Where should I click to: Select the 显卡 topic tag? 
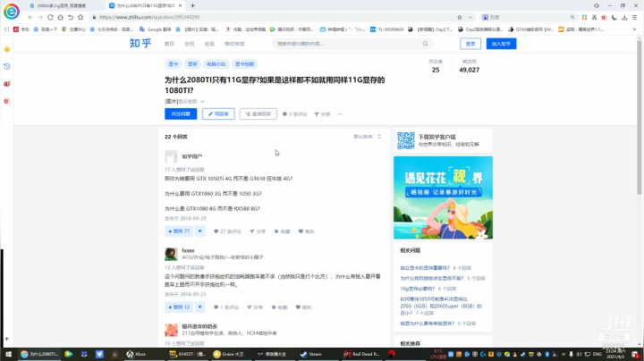coord(174,64)
